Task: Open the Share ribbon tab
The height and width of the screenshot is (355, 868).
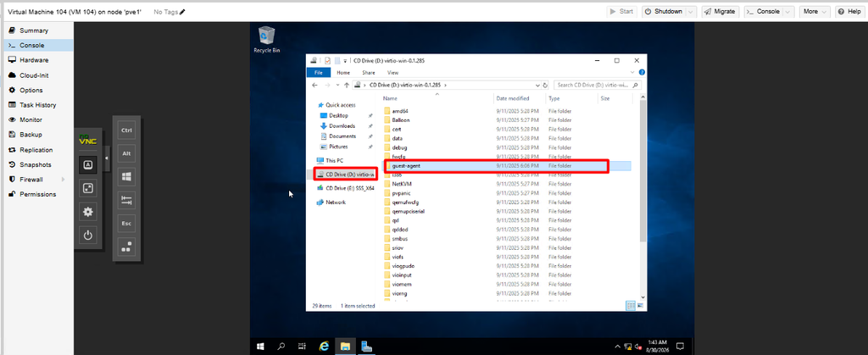Action: point(369,72)
